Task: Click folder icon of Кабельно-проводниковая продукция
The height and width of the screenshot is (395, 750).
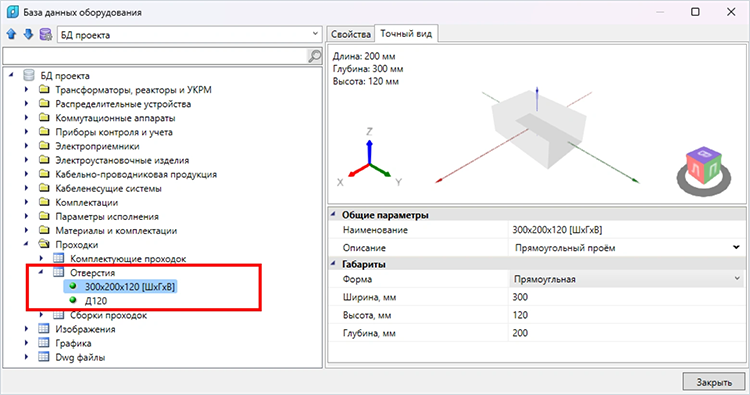Action: pos(44,174)
